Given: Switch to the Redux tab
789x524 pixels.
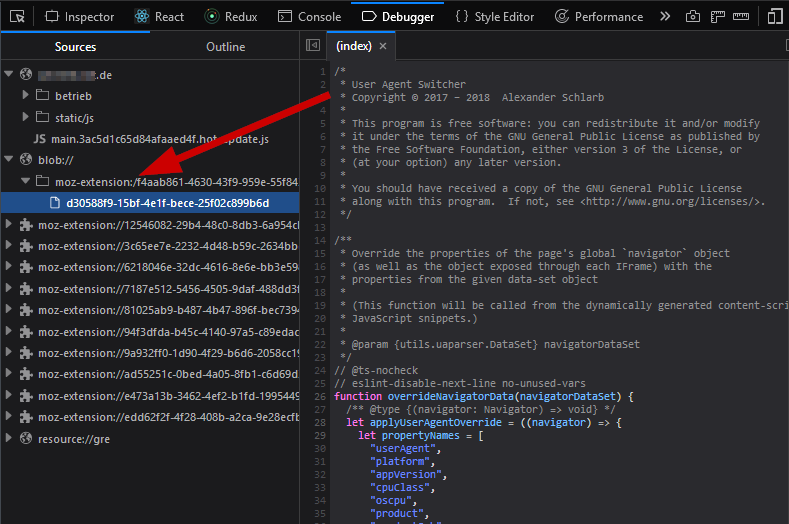Looking at the screenshot, I should pos(231,17).
